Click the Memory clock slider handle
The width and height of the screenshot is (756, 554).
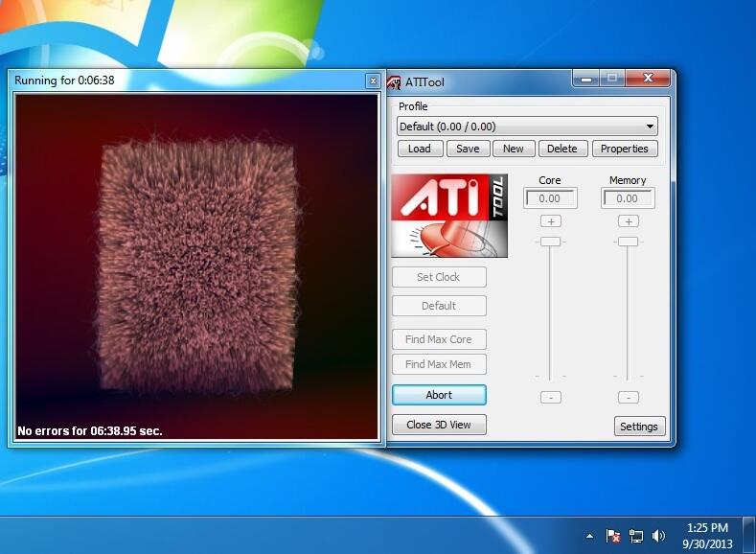point(629,242)
